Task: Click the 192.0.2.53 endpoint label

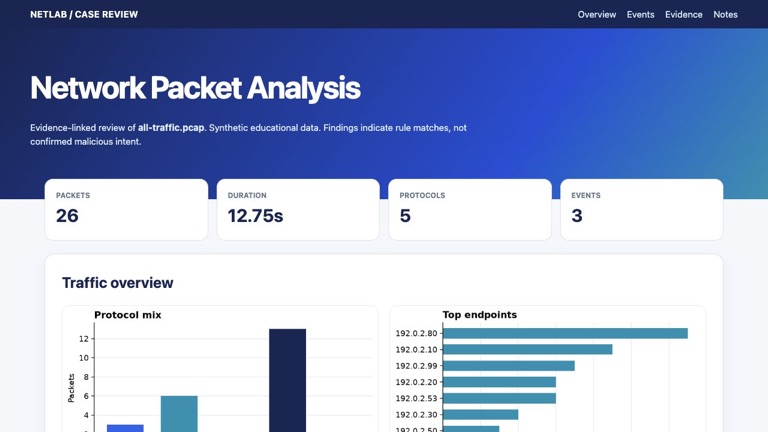Action: [x=416, y=398]
